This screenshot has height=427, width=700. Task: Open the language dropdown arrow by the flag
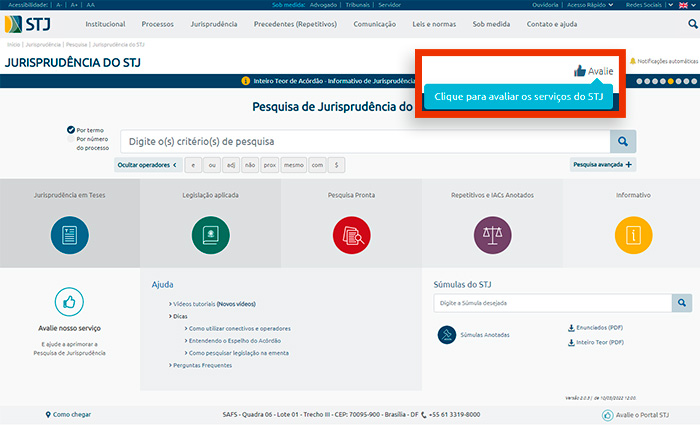tap(695, 5)
